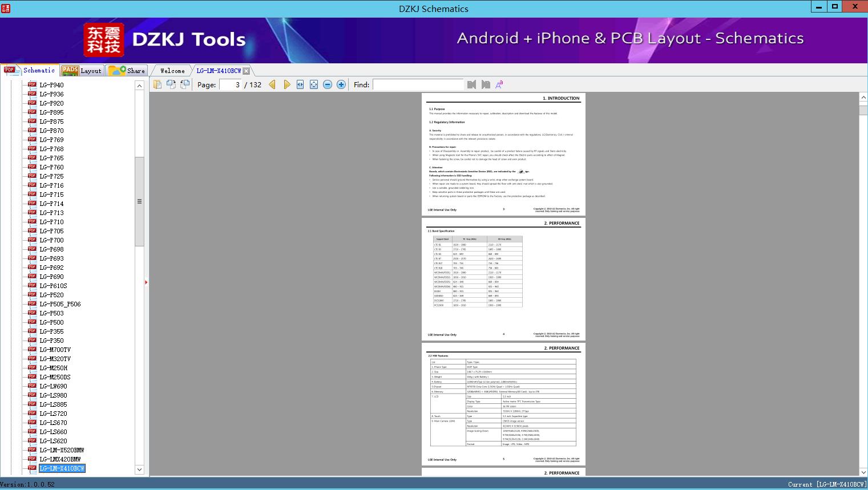Open LG-LS980 schematic
This screenshot has height=490, width=868.
click(53, 395)
